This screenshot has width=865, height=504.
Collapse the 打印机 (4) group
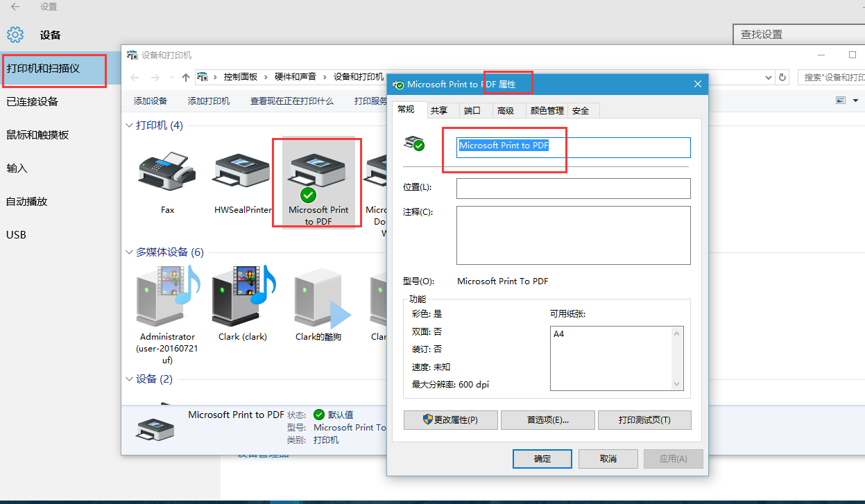[129, 125]
